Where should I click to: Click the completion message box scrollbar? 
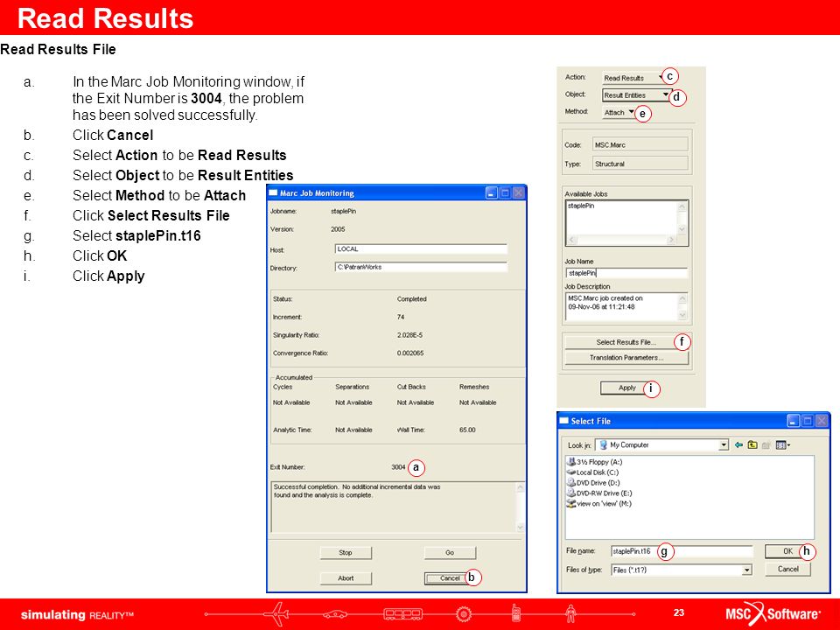[520, 507]
